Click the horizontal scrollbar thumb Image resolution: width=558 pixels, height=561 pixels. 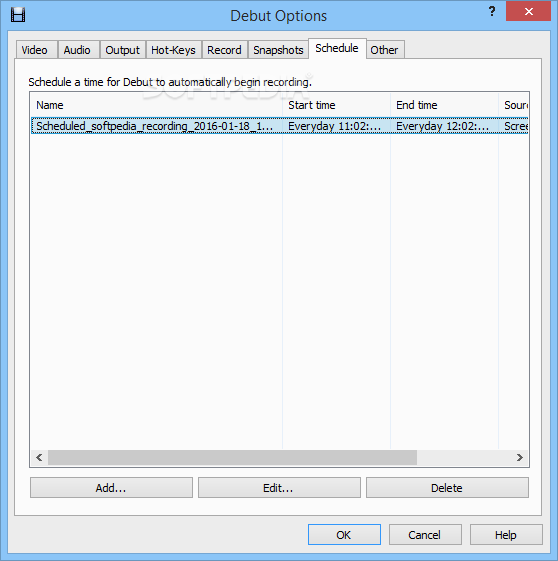coord(232,457)
